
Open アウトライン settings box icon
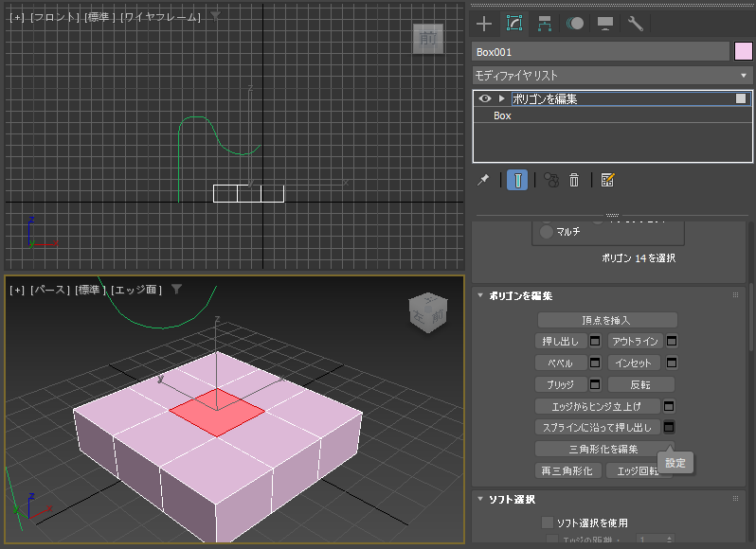672,342
